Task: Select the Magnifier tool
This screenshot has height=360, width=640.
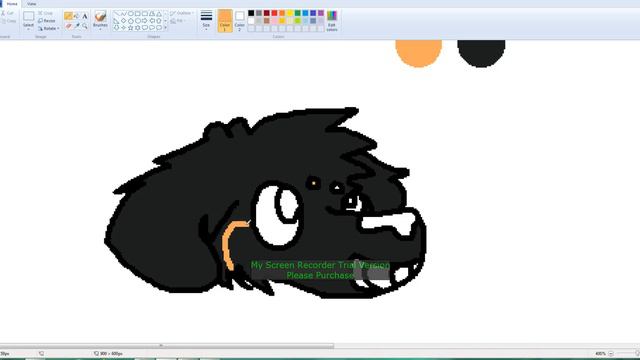Action: coord(85,26)
